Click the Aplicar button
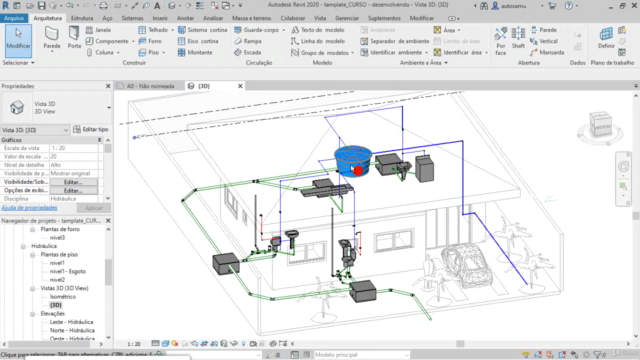640x360 pixels. (93, 208)
